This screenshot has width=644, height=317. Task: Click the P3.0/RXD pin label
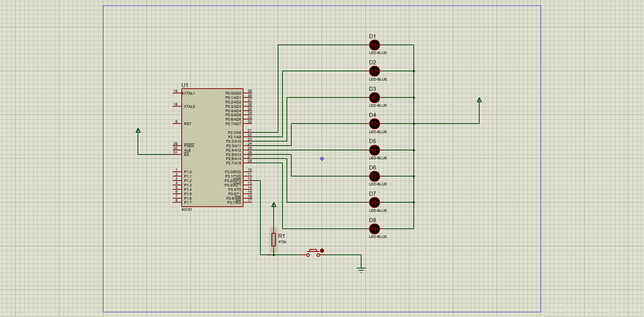coord(233,172)
